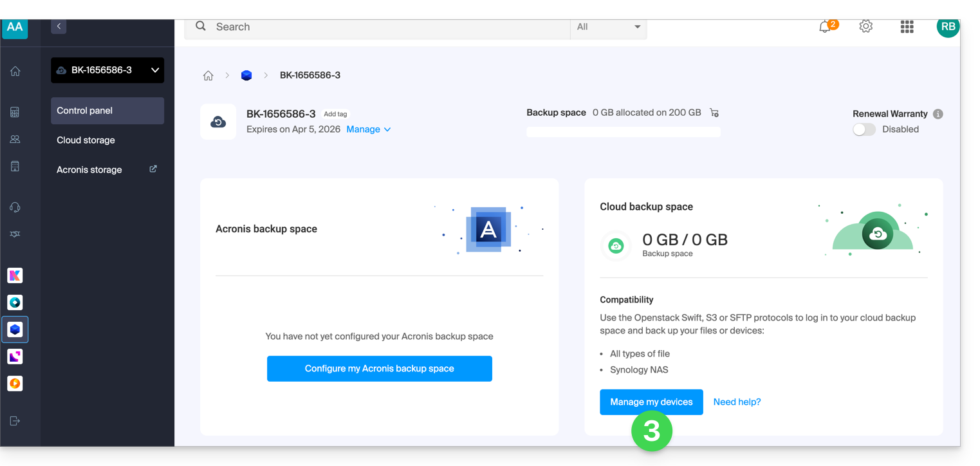Click the shopping cart icon beside backup space
Screen dimensions: 980x466
click(714, 113)
